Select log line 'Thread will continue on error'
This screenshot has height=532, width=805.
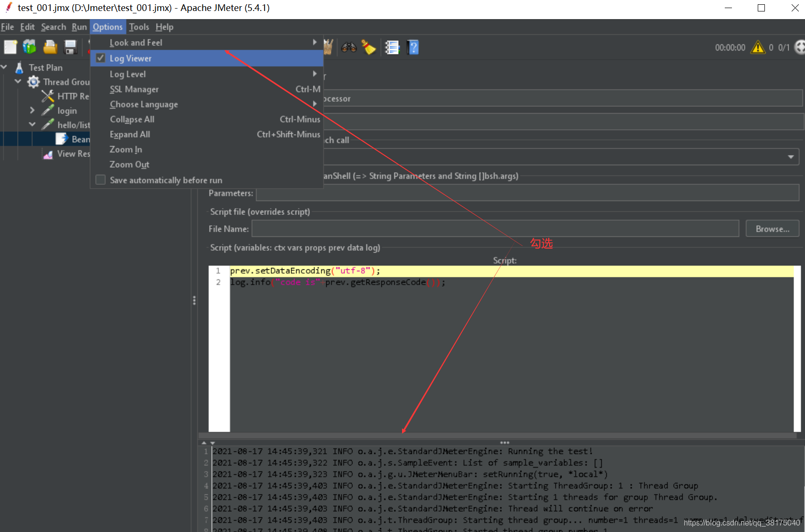(x=433, y=509)
